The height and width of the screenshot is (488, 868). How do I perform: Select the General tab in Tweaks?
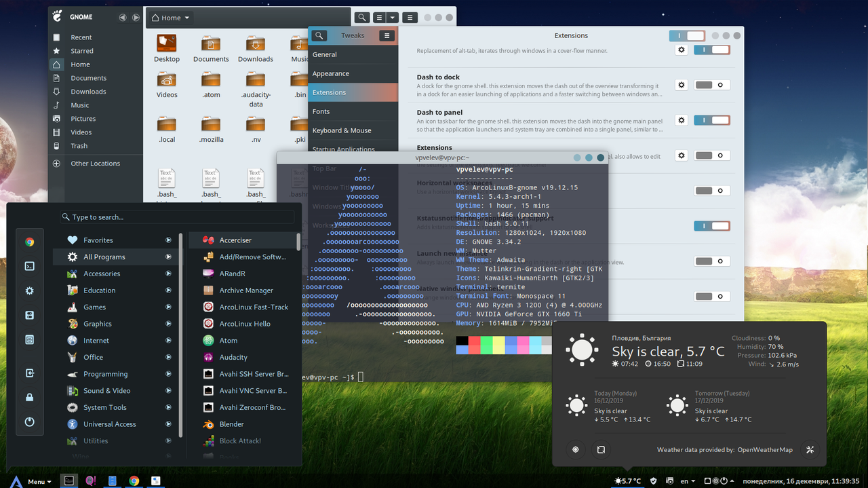pyautogui.click(x=353, y=54)
